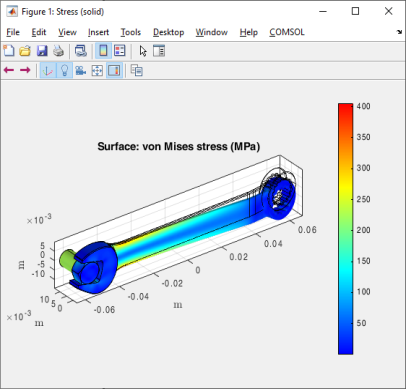The width and height of the screenshot is (406, 389).
Task: Open the Tools menu
Action: pos(131,32)
